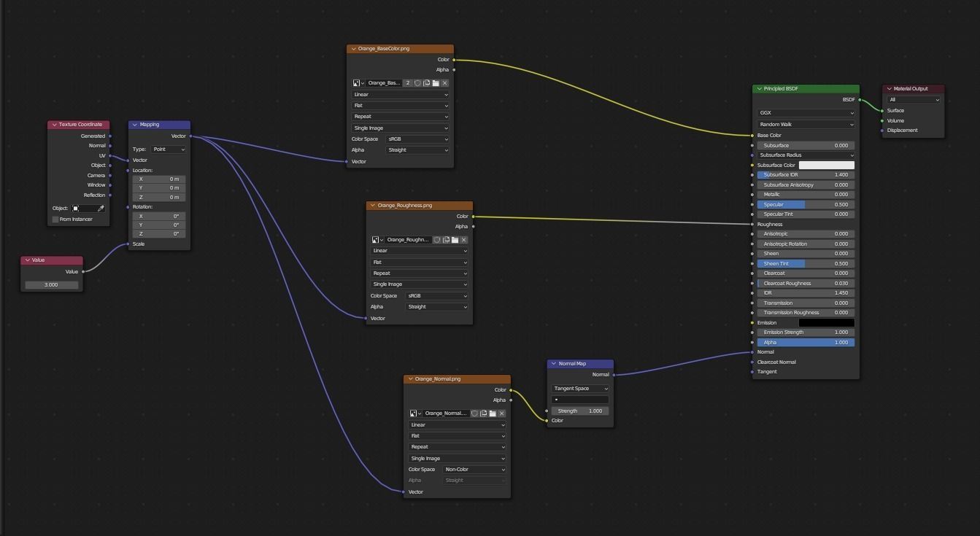Open Mapping Type dropdown set to Point
This screenshot has height=536, width=980.
point(169,149)
